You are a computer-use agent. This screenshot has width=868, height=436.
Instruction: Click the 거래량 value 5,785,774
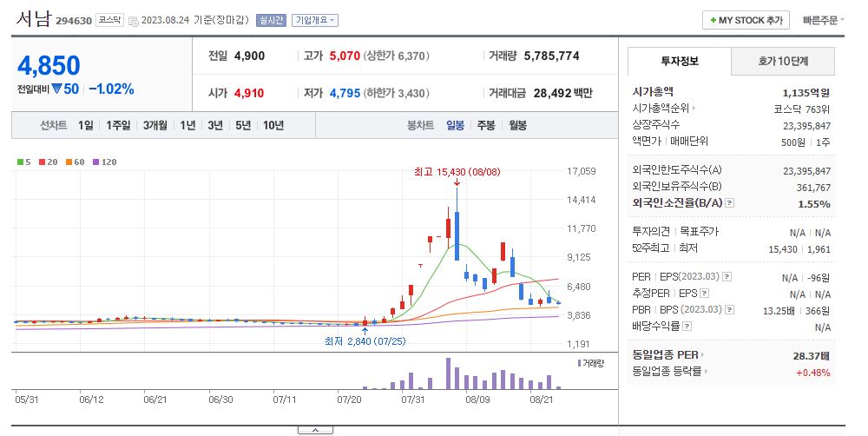click(x=551, y=56)
